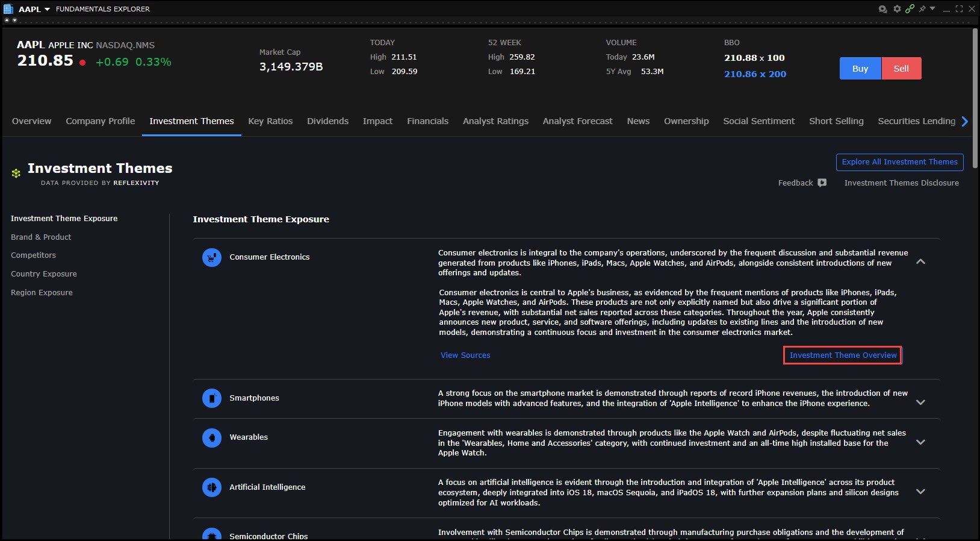
Task: Go to the Impact tab
Action: [x=377, y=121]
